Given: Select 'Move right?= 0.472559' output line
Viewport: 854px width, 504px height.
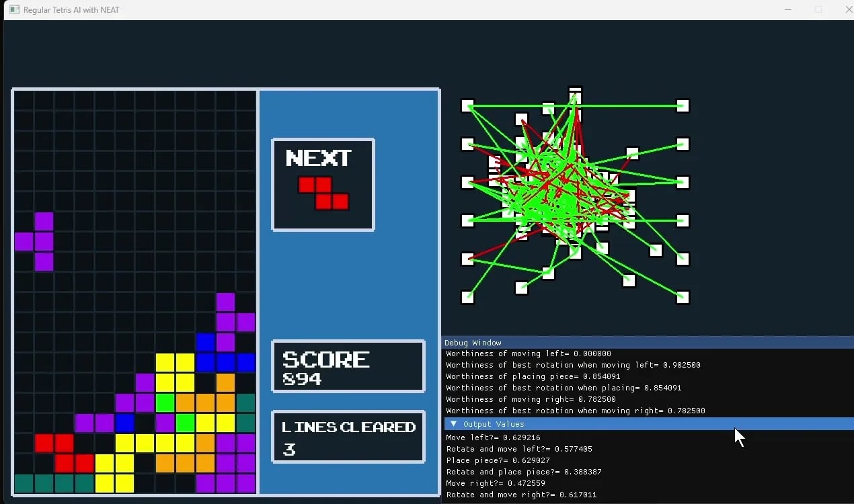Looking at the screenshot, I should click(x=496, y=483).
